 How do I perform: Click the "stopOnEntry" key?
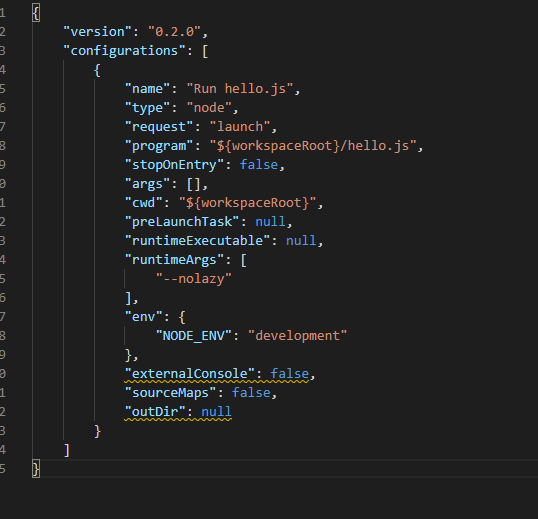click(174, 165)
